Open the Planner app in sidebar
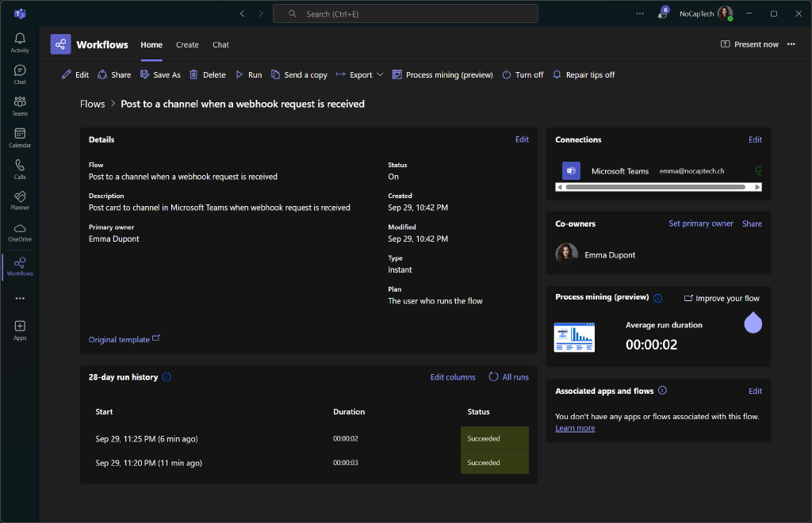The height and width of the screenshot is (523, 812). [x=20, y=200]
